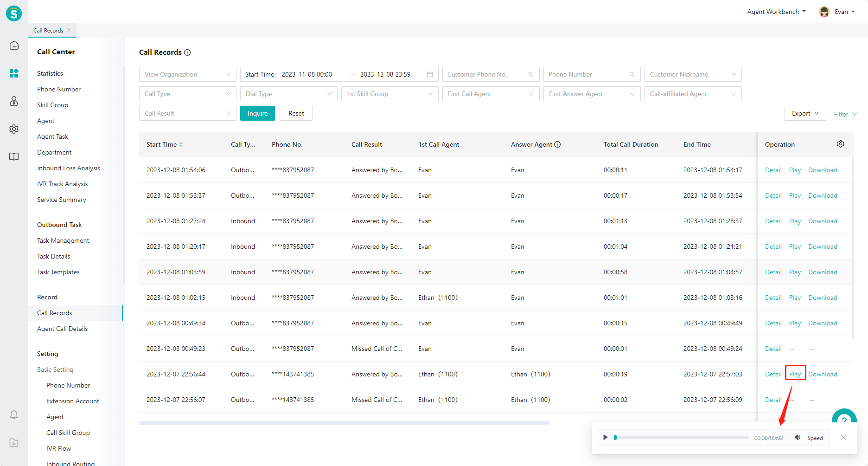Open the apps grid icon in sidebar
The height and width of the screenshot is (466, 868).
pos(14,73)
